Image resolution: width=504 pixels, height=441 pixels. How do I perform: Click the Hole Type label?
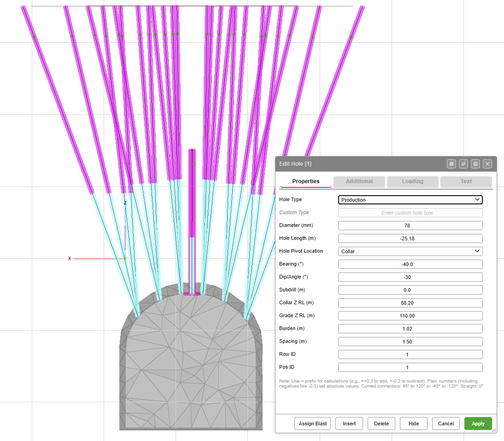290,199
